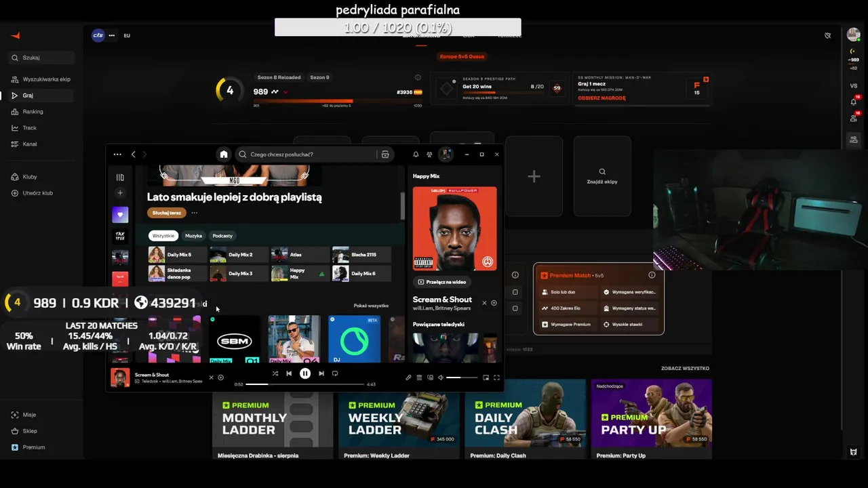Open the Spotify queue icon
This screenshot has width=868, height=488.
419,378
